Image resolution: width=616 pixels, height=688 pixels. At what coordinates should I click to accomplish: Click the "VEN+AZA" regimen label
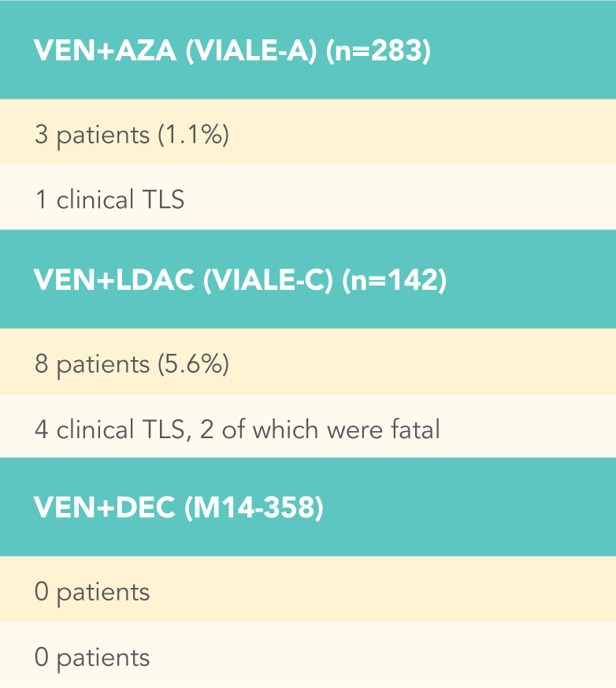coord(105,50)
